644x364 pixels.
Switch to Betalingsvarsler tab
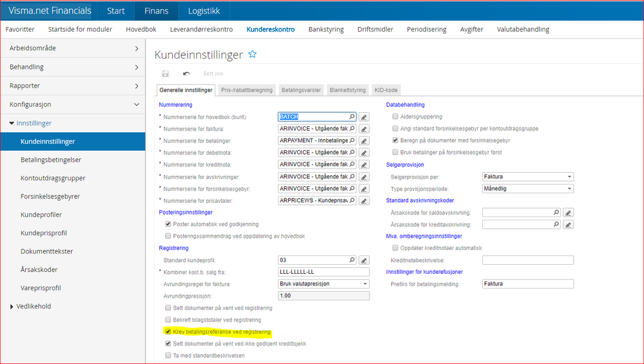[x=301, y=90]
